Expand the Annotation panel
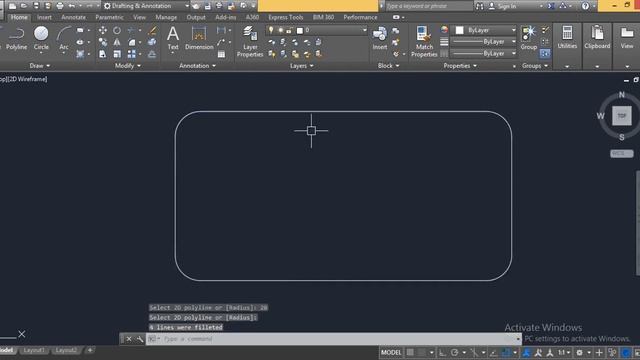This screenshot has width=640, height=360. coord(198,66)
